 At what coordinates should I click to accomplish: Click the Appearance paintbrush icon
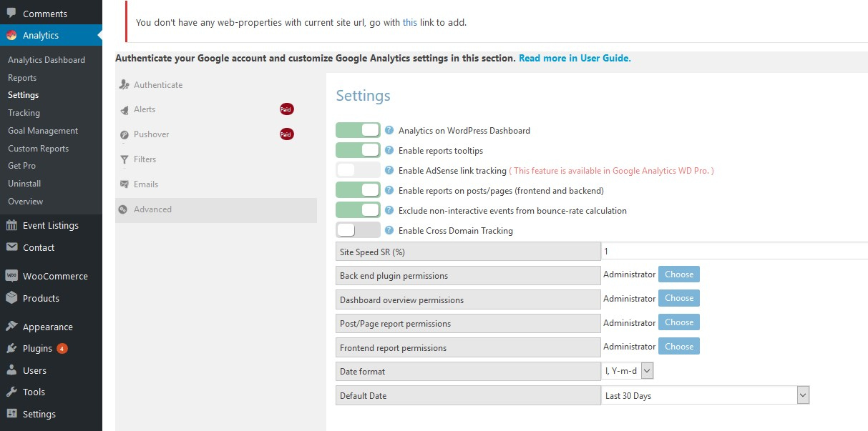click(11, 327)
